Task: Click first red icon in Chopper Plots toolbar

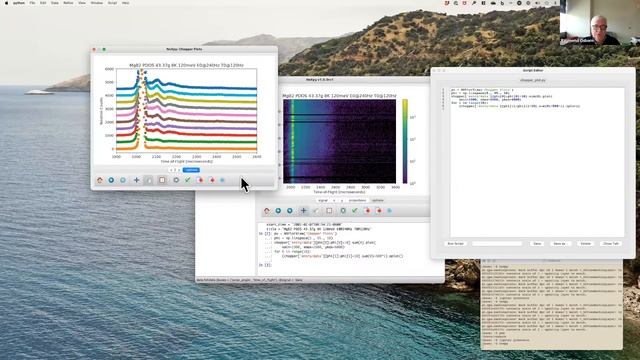Action: coord(200,180)
